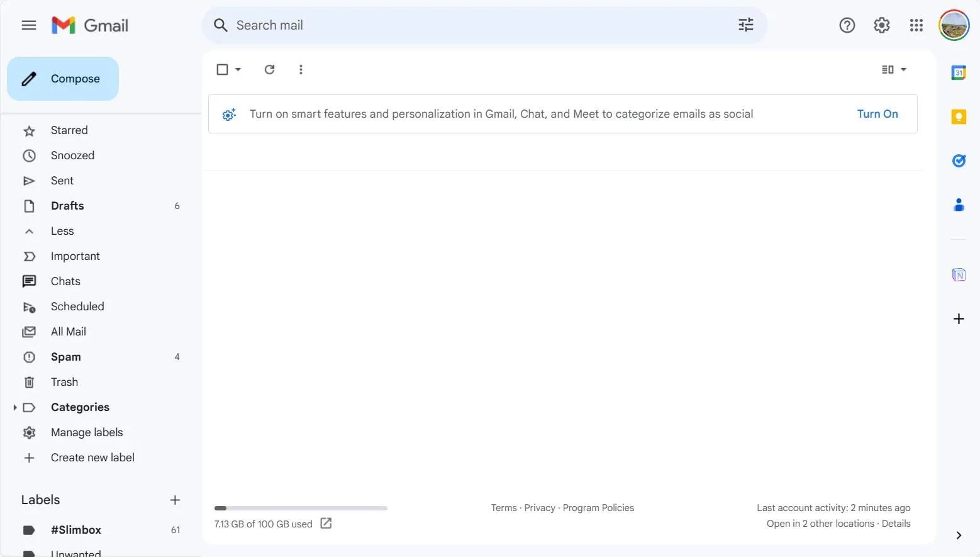The height and width of the screenshot is (557, 980).
Task: Click the storage usage progress bar
Action: [x=300, y=508]
